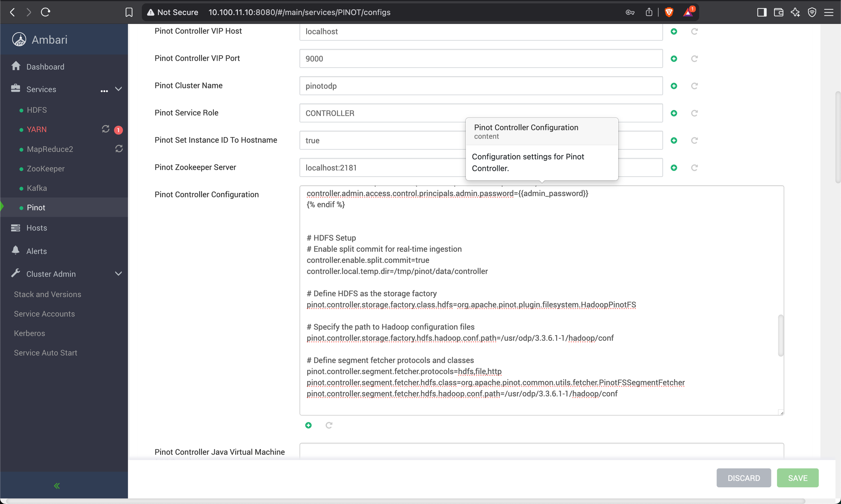Screen dimensions: 841x504
Task: Click the SAVE button
Action: coord(798,478)
